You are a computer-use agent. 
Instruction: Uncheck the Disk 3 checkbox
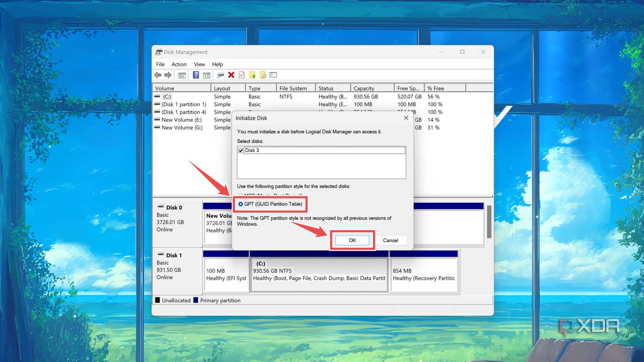point(241,150)
